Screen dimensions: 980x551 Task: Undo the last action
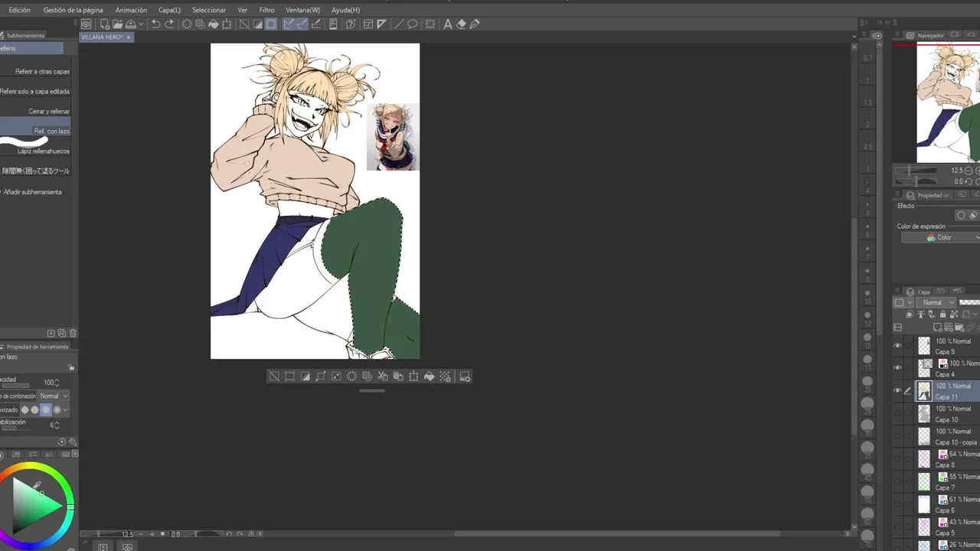tap(155, 24)
